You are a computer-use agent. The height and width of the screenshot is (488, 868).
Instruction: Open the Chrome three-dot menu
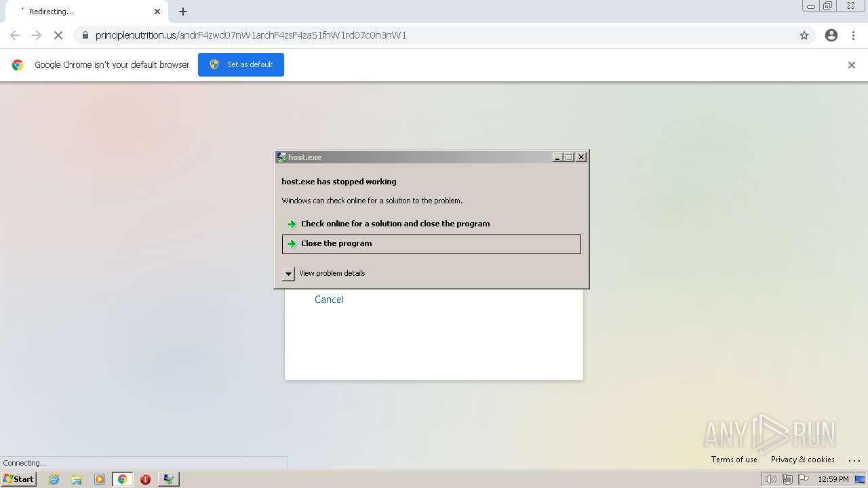(x=853, y=35)
